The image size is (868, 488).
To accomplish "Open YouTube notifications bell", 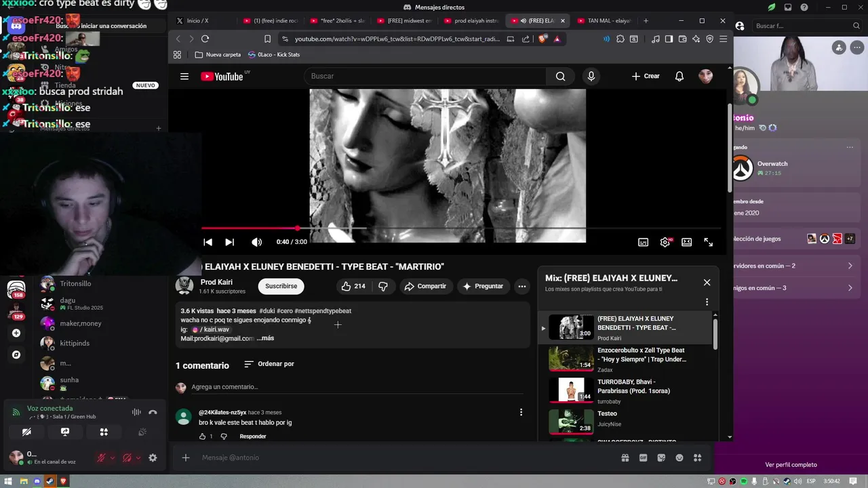I will [679, 77].
